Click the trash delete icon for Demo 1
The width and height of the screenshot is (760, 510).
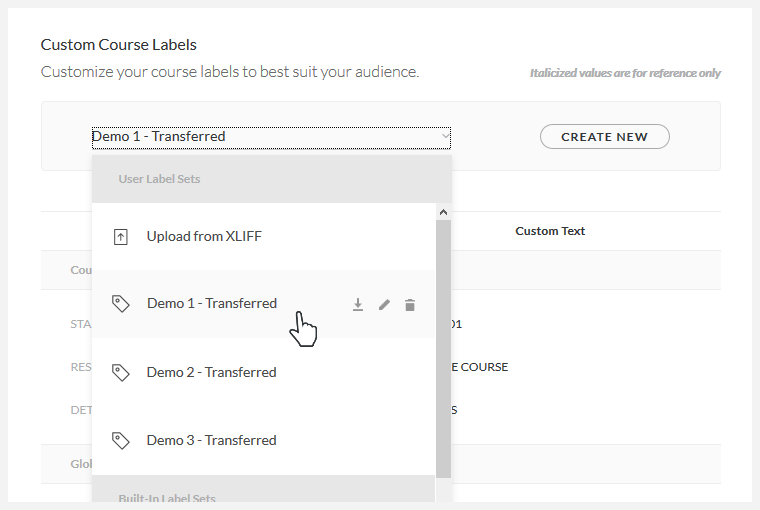[x=410, y=305]
